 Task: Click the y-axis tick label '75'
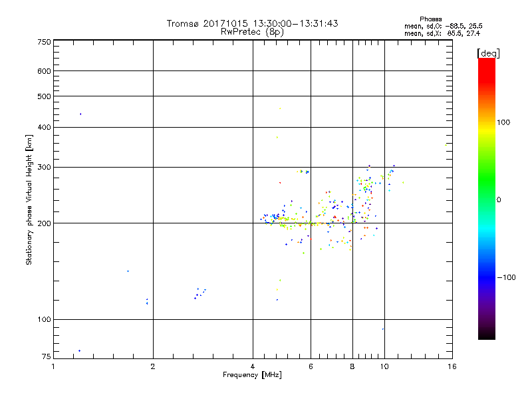coord(47,356)
